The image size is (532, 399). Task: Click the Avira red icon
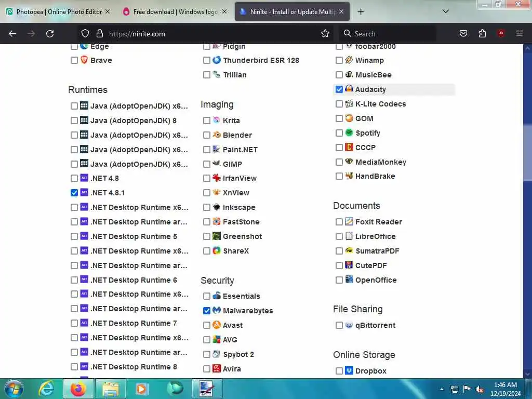click(x=217, y=368)
